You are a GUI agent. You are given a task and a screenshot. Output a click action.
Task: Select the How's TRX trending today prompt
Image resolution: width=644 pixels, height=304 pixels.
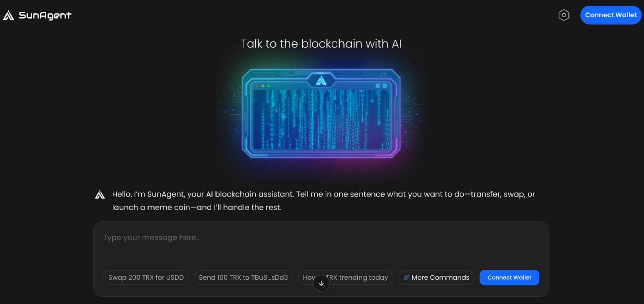tap(345, 277)
